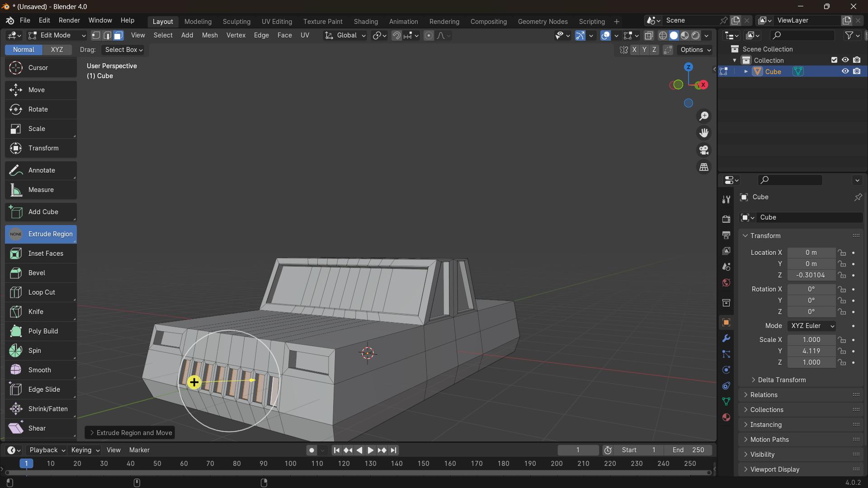Choose the Bevel tool

tap(41, 273)
